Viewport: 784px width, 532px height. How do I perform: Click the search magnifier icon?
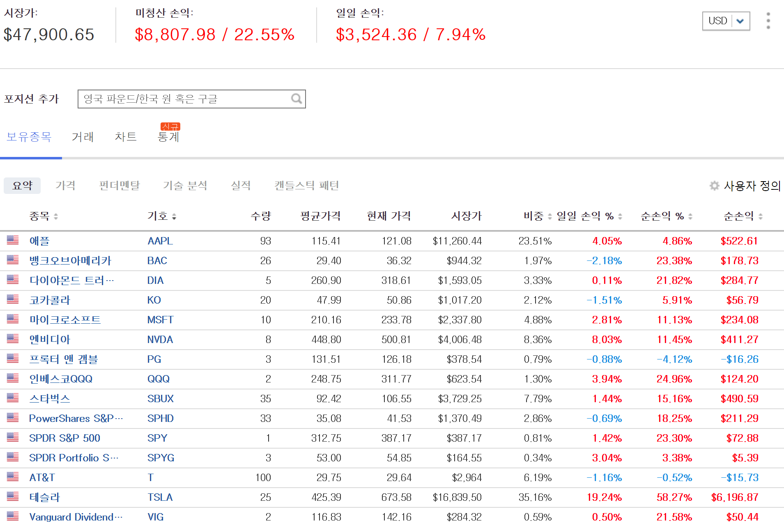pos(297,99)
